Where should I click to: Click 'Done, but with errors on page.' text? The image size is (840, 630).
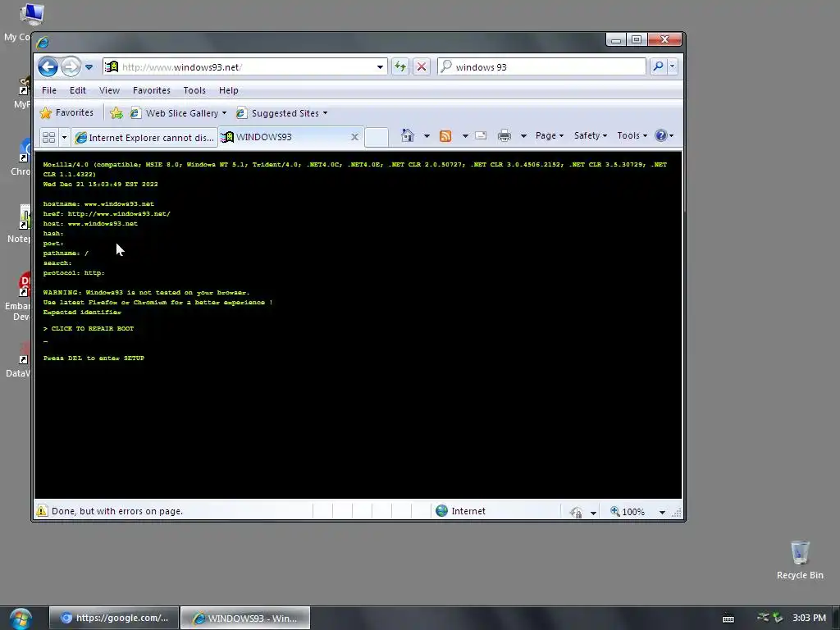(x=117, y=511)
